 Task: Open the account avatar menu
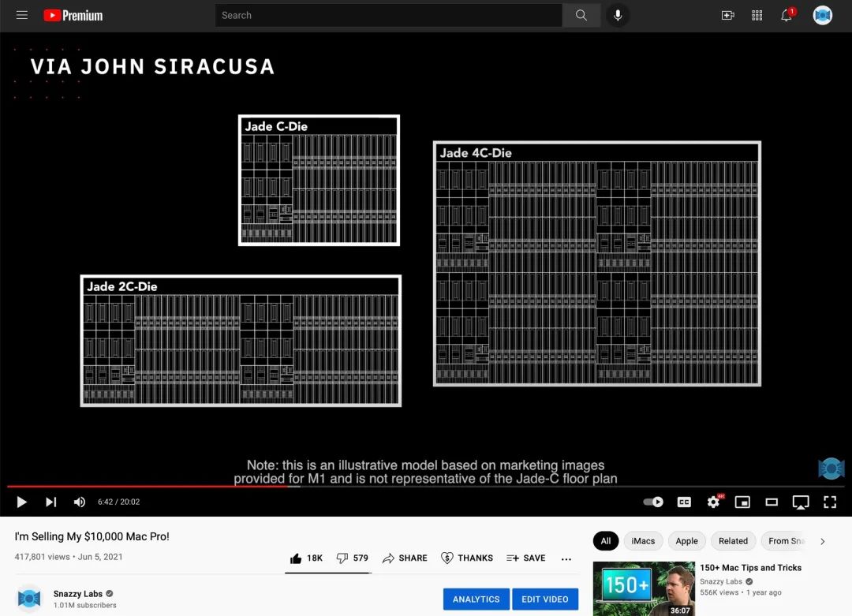(822, 15)
